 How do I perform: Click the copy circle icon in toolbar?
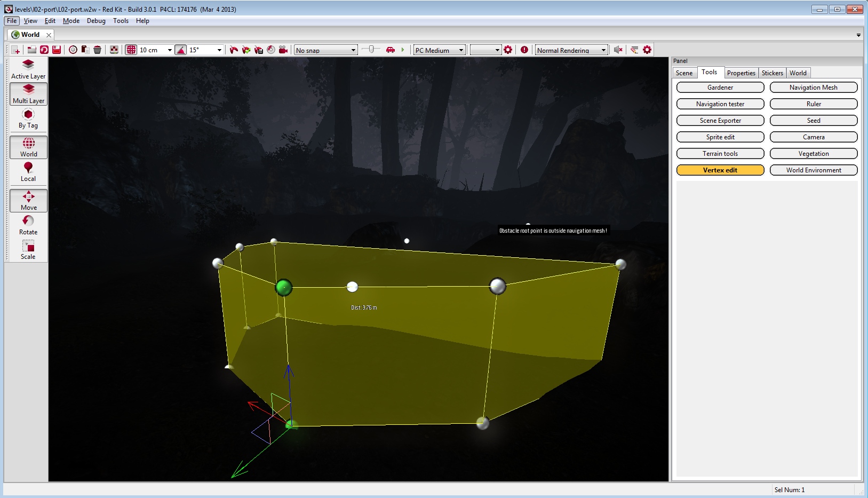73,50
